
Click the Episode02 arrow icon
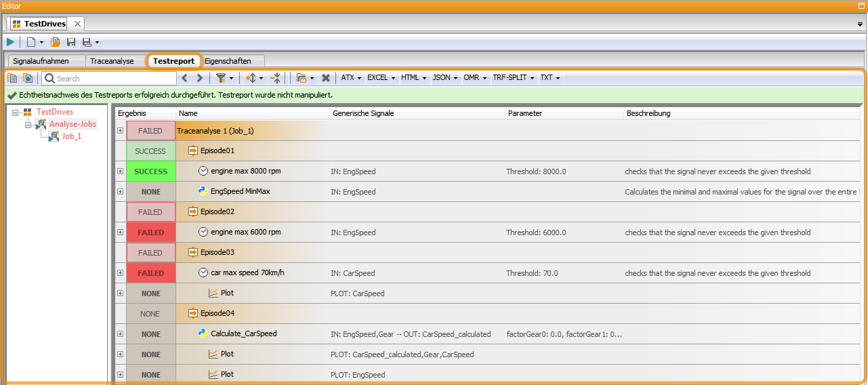[192, 211]
